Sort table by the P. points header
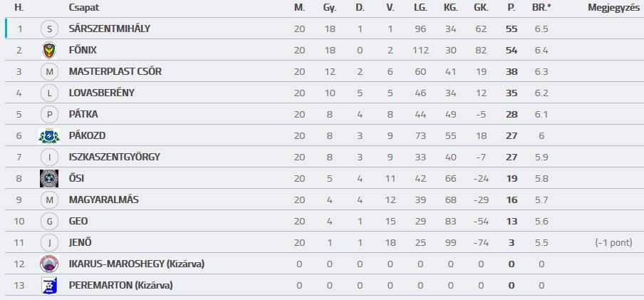This screenshot has height=300, width=644. [x=511, y=7]
